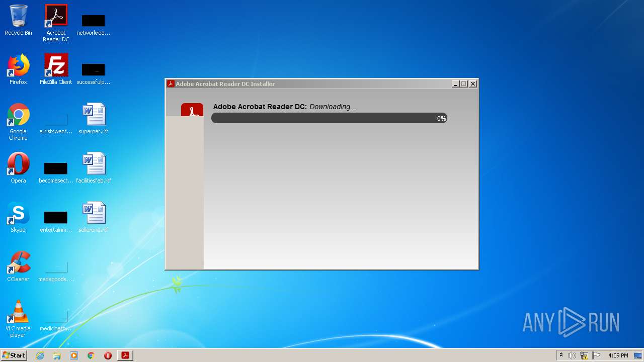Open the network tray icon
Image resolution: width=644 pixels, height=362 pixels.
point(584,355)
